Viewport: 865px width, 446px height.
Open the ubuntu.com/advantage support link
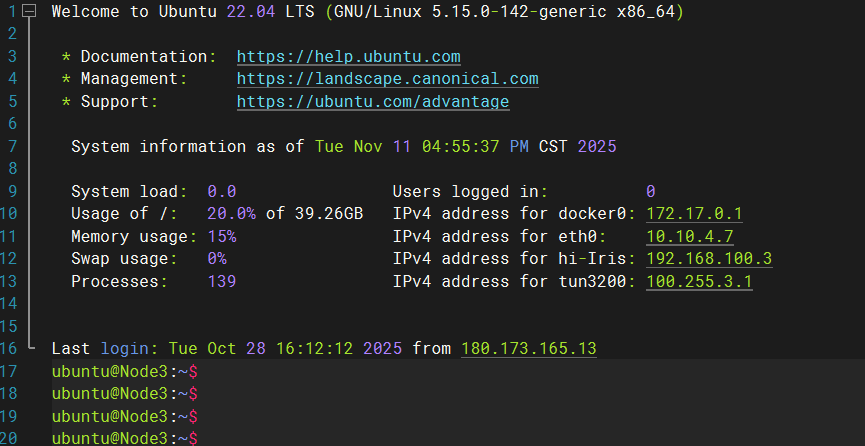click(x=372, y=102)
